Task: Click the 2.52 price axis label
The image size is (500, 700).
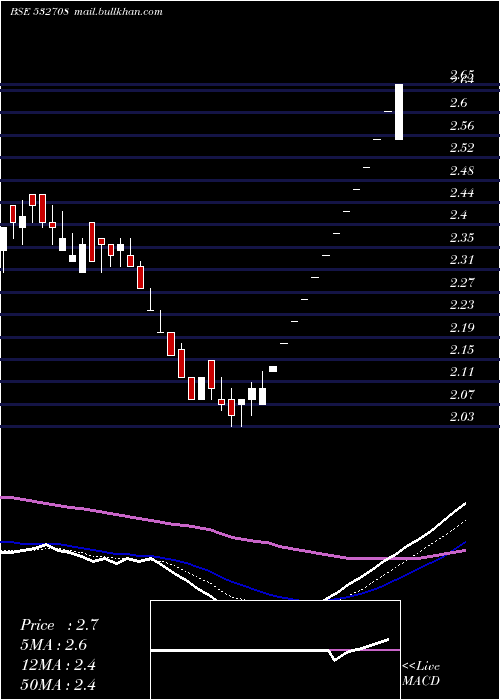Action: (462, 148)
